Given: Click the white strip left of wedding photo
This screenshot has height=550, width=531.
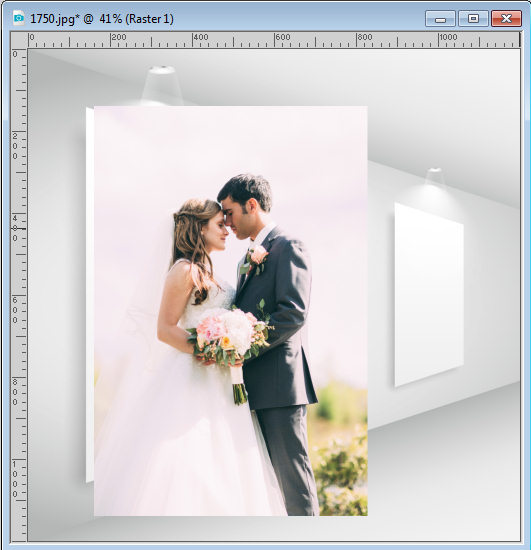Looking at the screenshot, I should (90, 295).
